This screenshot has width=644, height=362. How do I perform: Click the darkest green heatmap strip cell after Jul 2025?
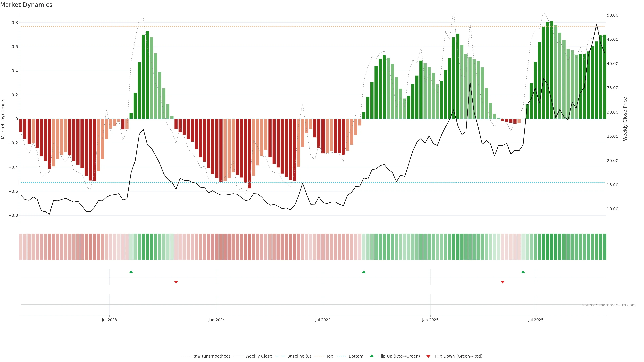[x=552, y=247]
